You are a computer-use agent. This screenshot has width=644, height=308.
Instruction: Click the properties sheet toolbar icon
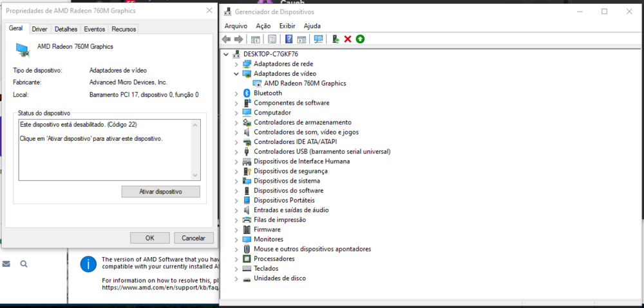pos(272,39)
